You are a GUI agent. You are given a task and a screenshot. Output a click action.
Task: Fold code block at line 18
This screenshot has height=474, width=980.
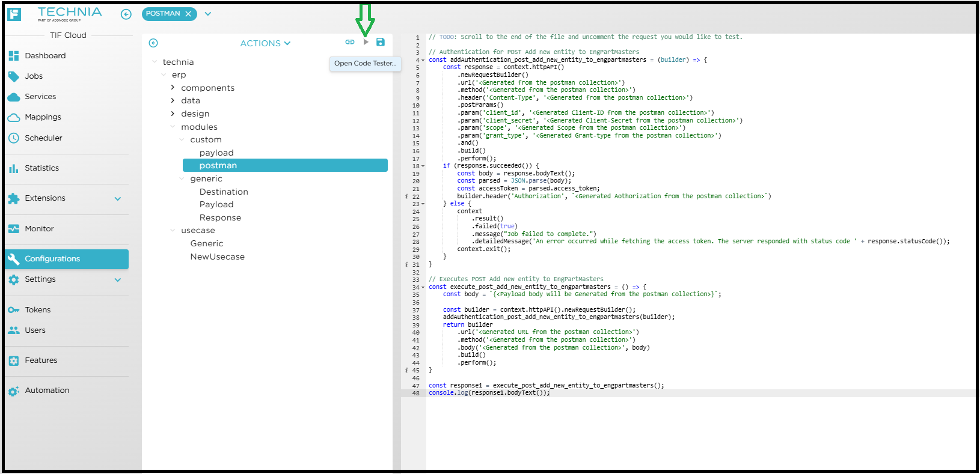(423, 166)
